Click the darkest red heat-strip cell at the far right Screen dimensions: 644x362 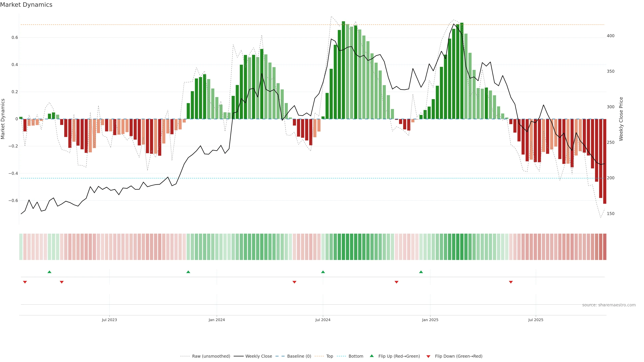coord(605,247)
